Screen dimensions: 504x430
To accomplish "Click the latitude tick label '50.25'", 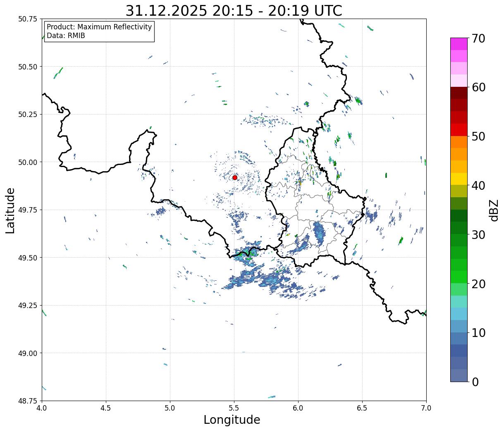I will tap(28, 115).
